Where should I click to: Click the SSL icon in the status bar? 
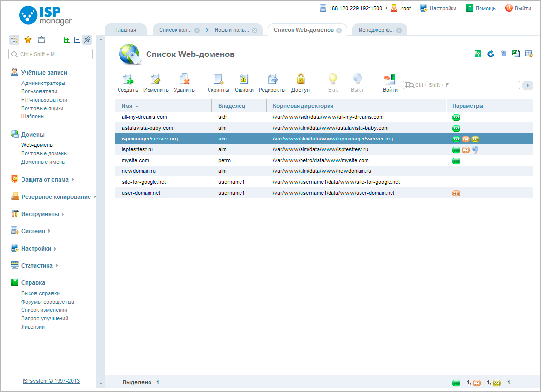click(x=497, y=383)
